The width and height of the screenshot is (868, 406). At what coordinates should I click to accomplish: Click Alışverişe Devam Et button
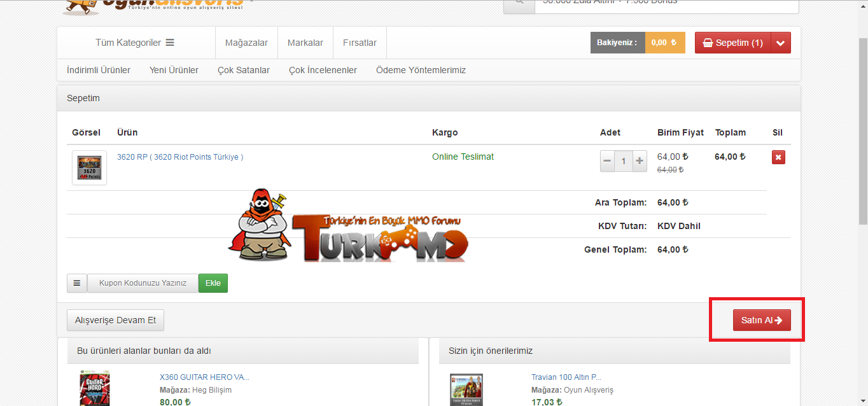(116, 320)
